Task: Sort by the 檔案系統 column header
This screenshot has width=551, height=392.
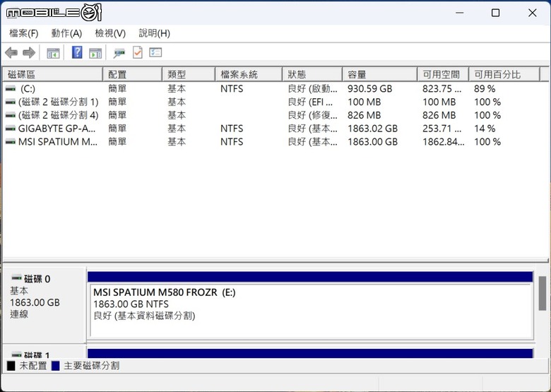Action: coord(249,74)
